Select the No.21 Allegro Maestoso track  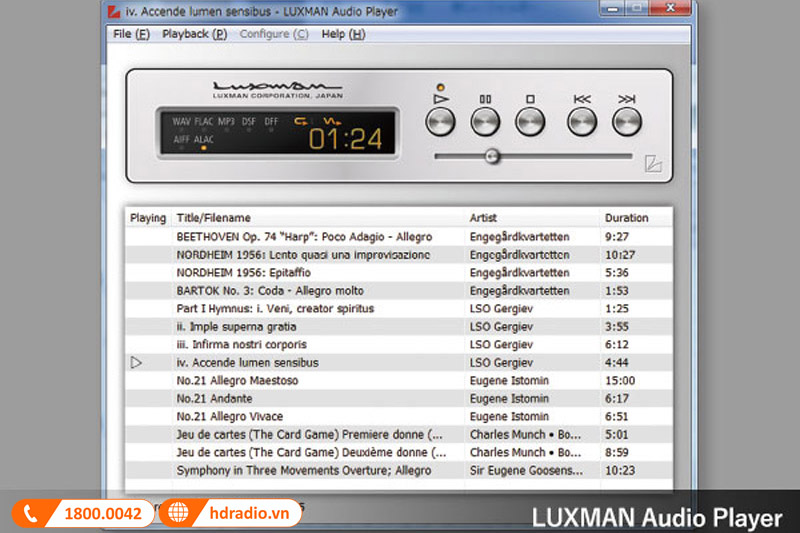pos(237,381)
